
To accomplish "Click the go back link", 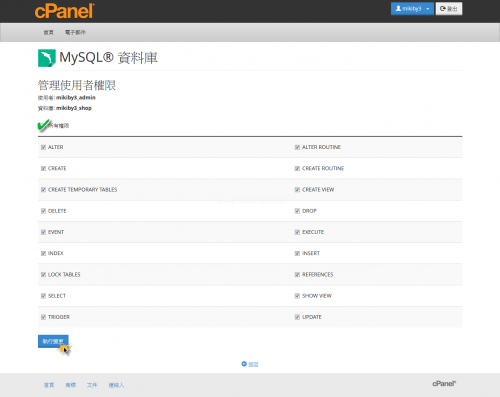I will click(253, 364).
